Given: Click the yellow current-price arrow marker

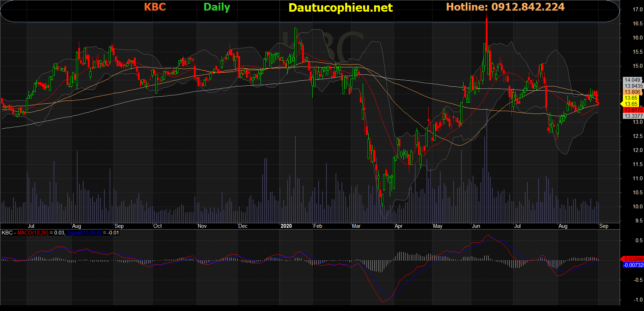Looking at the screenshot, I should coord(622,104).
